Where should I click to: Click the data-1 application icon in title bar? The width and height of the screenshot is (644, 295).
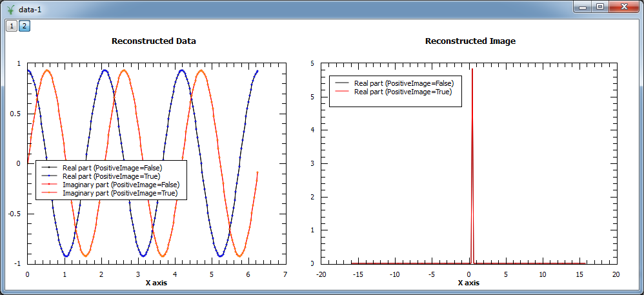coord(10,8)
